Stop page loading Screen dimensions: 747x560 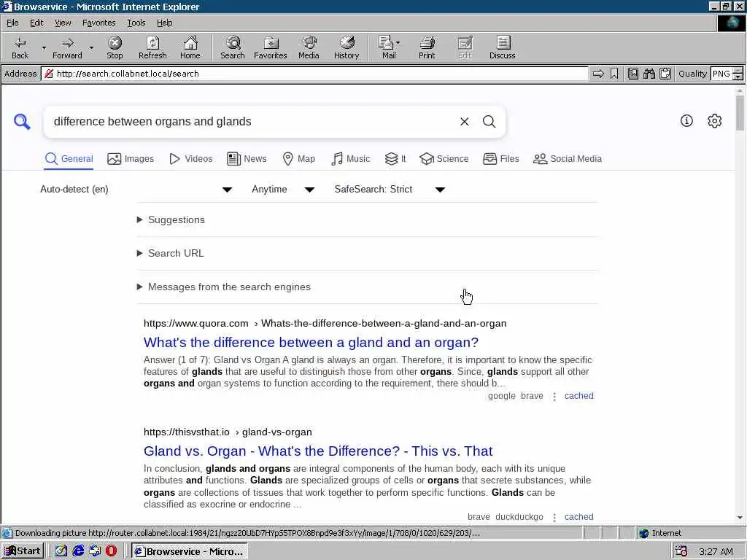pos(115,47)
